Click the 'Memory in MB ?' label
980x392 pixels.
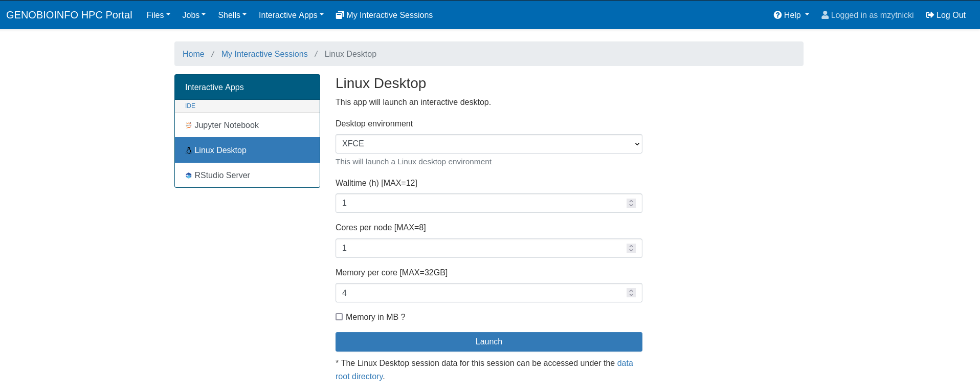tap(375, 317)
